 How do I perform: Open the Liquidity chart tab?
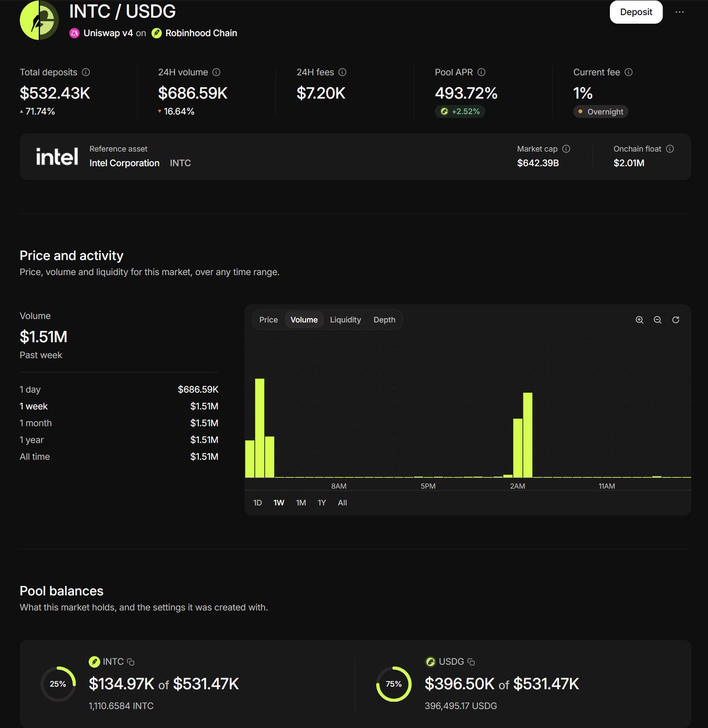(345, 320)
